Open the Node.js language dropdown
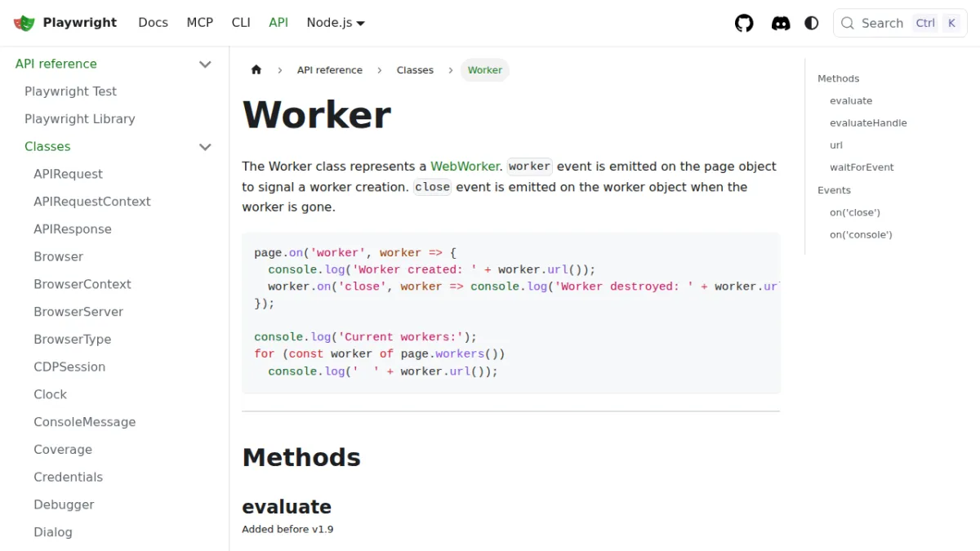980x551 pixels. point(336,23)
